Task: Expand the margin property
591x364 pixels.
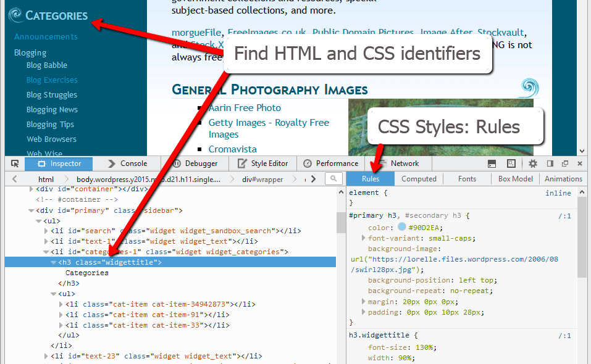Action: pyautogui.click(x=363, y=302)
